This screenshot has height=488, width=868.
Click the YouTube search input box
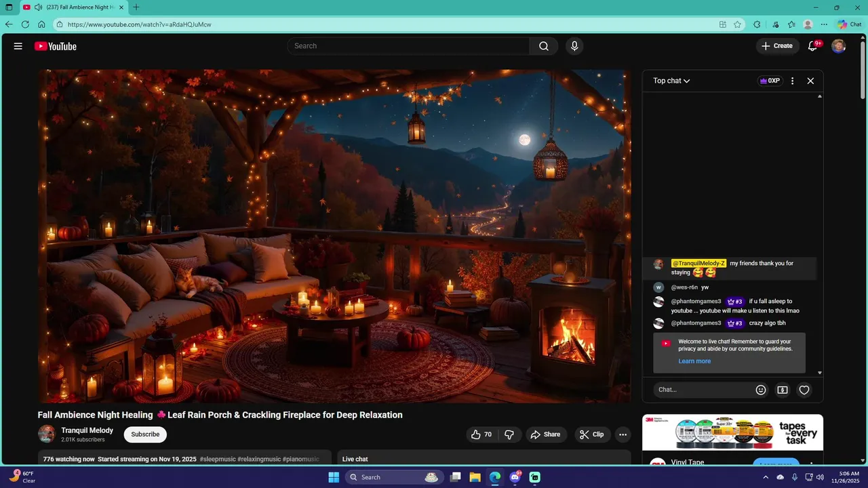[408, 46]
